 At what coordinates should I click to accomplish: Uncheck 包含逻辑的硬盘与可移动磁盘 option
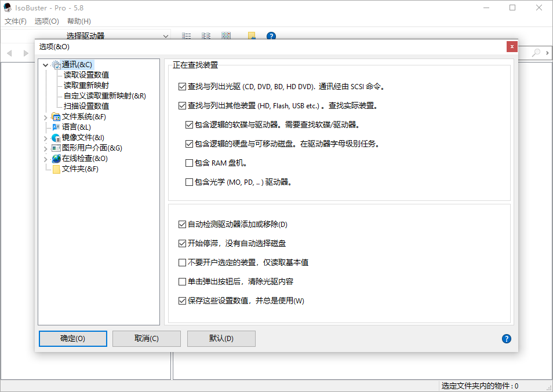coord(189,144)
